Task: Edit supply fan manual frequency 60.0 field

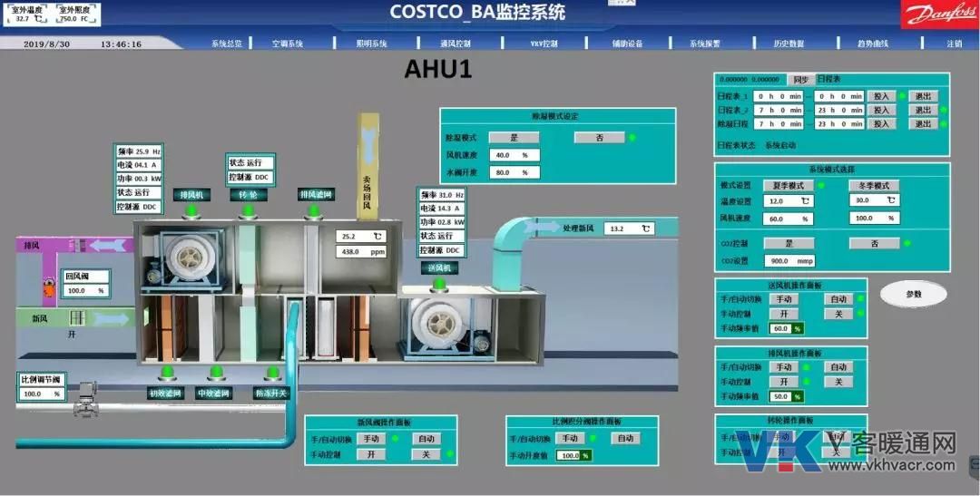Action: pos(786,328)
